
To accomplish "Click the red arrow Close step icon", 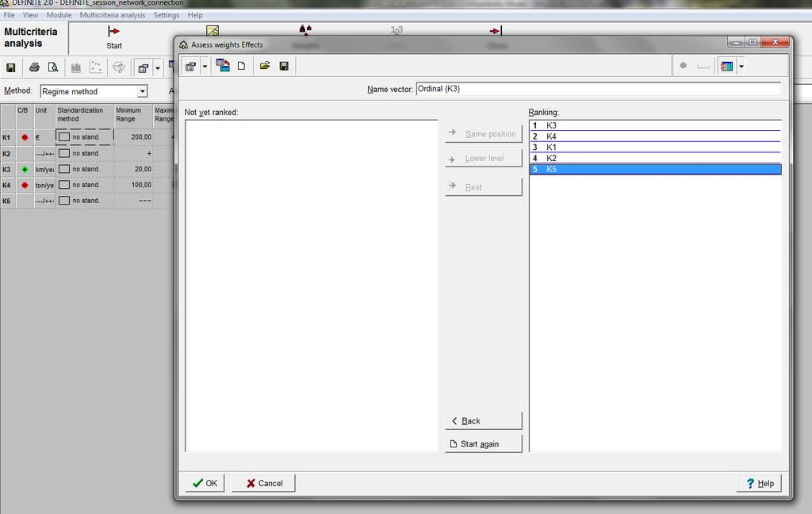I will coord(496,31).
